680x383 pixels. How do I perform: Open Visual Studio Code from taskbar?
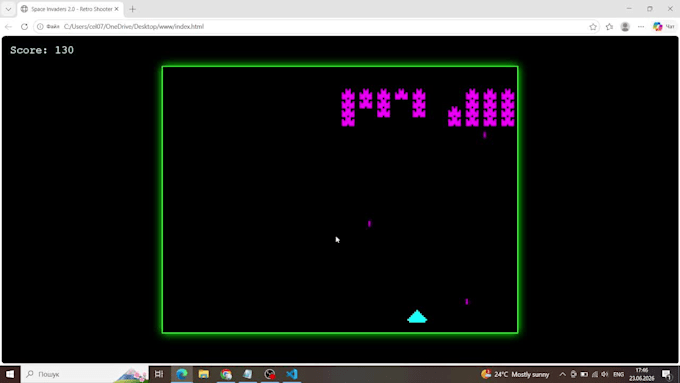(292, 374)
